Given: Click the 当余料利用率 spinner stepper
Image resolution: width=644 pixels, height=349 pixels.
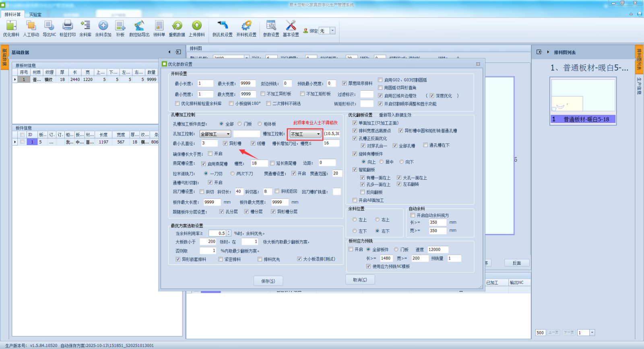Looking at the screenshot, I should click(229, 233).
